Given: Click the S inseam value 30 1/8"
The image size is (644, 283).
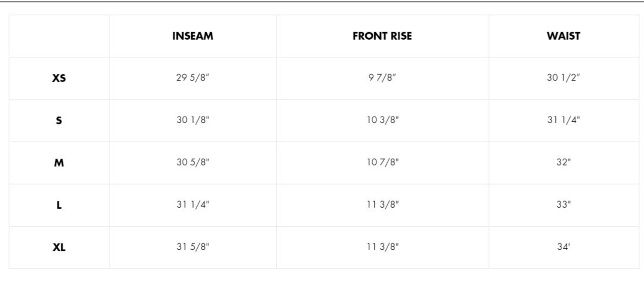Looking at the screenshot, I should pos(193,121).
